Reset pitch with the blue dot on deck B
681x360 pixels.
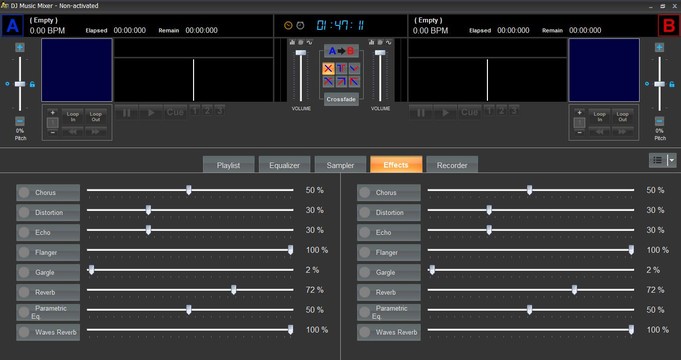coord(647,84)
